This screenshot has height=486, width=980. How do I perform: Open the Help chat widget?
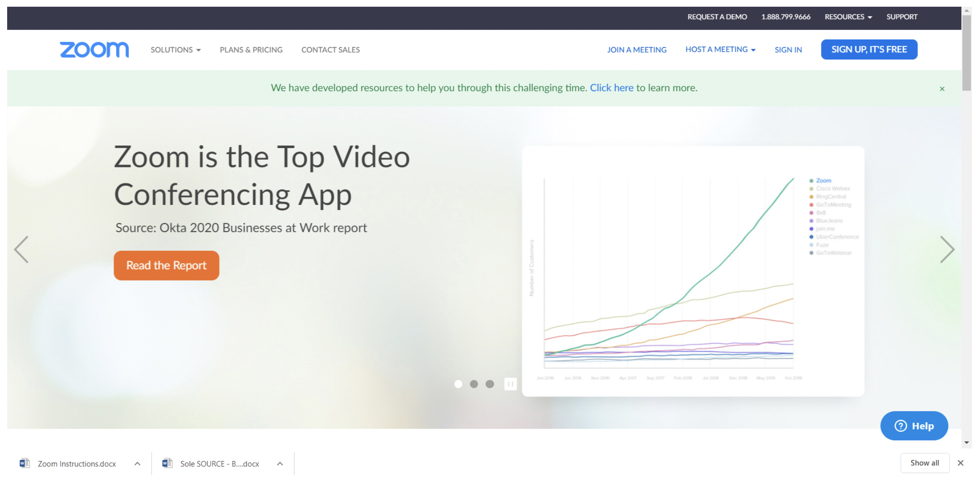914,426
